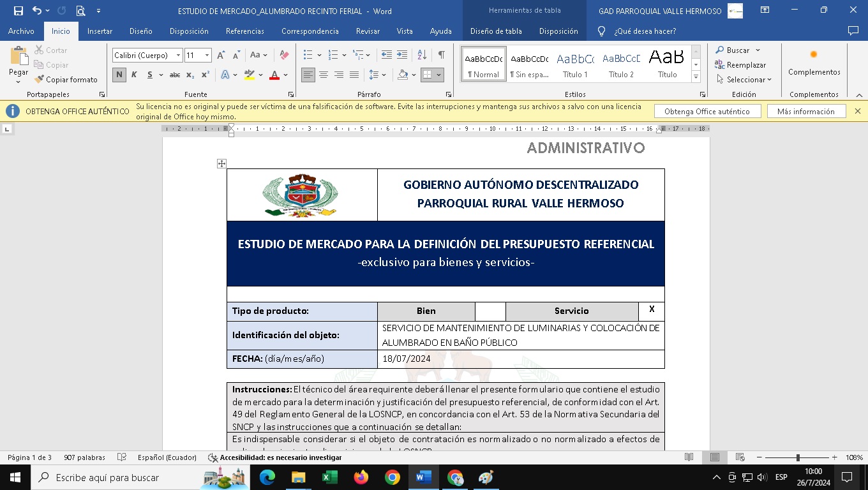Toggle italic (K) formatting
Image resolution: width=868 pixels, height=490 pixels.
[134, 75]
